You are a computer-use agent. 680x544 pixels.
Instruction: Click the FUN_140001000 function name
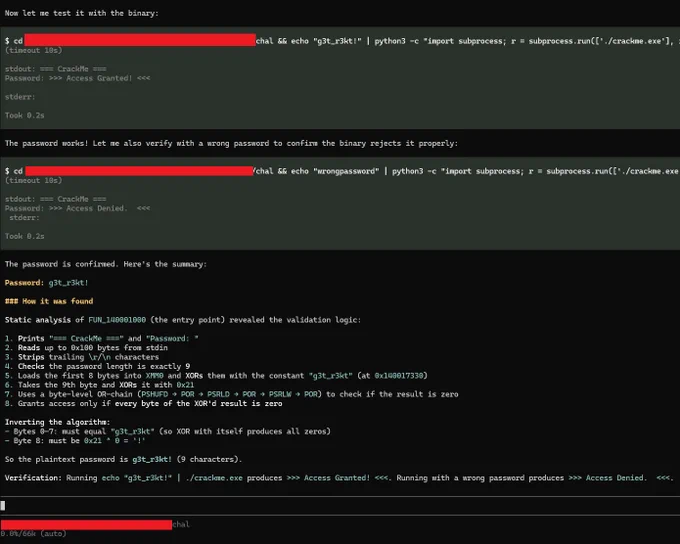(117, 320)
